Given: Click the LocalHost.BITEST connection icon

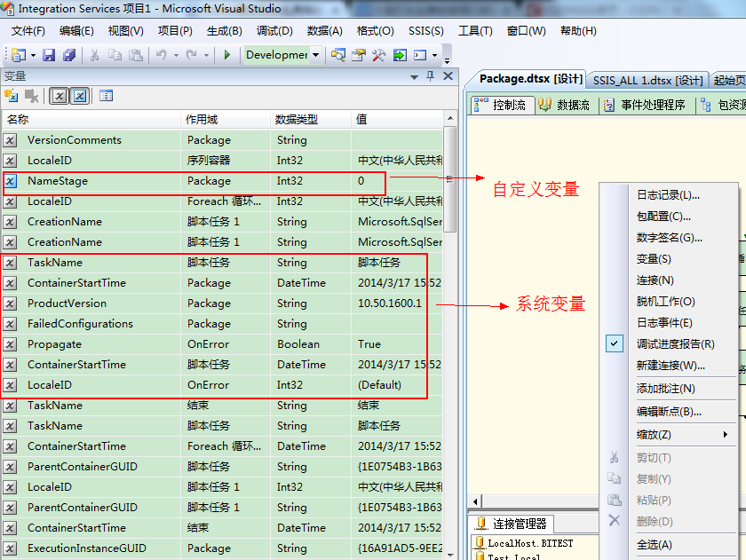Looking at the screenshot, I should click(x=480, y=543).
